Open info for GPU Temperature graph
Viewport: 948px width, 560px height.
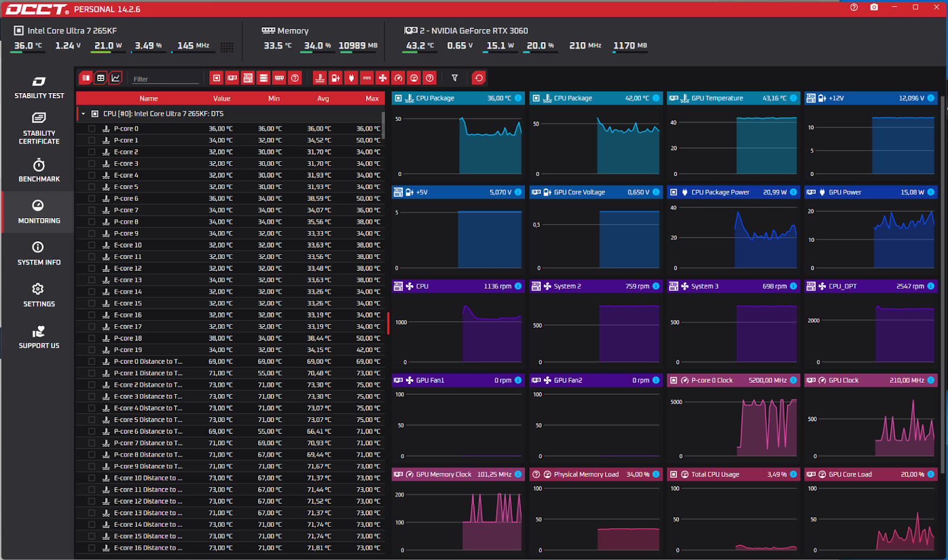tap(793, 98)
